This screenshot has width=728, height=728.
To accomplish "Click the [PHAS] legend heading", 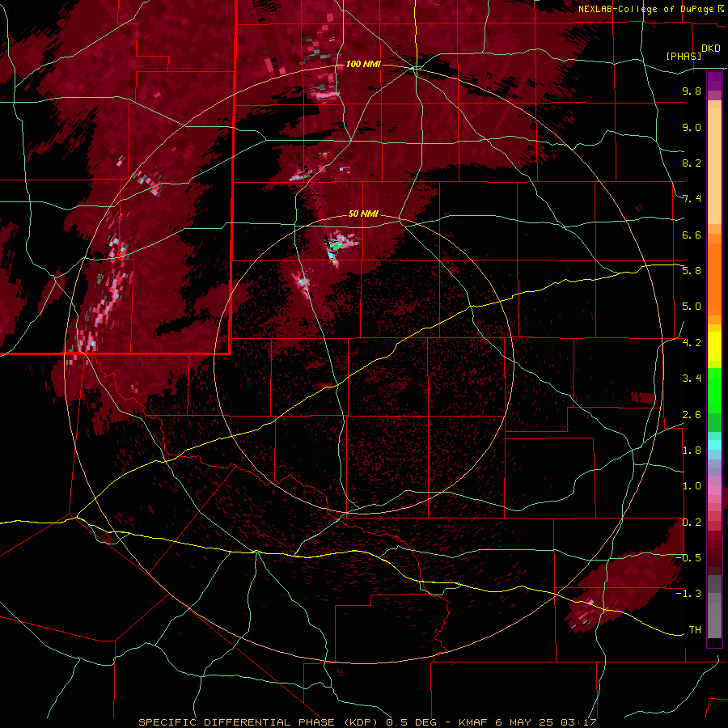I will [684, 57].
